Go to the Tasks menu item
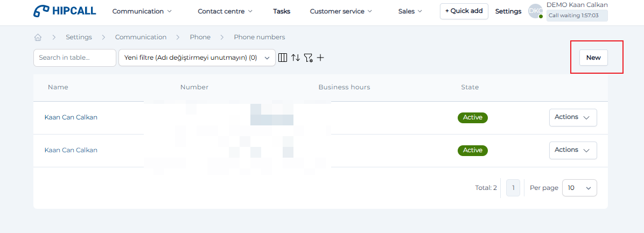This screenshot has width=644, height=233. pyautogui.click(x=282, y=11)
